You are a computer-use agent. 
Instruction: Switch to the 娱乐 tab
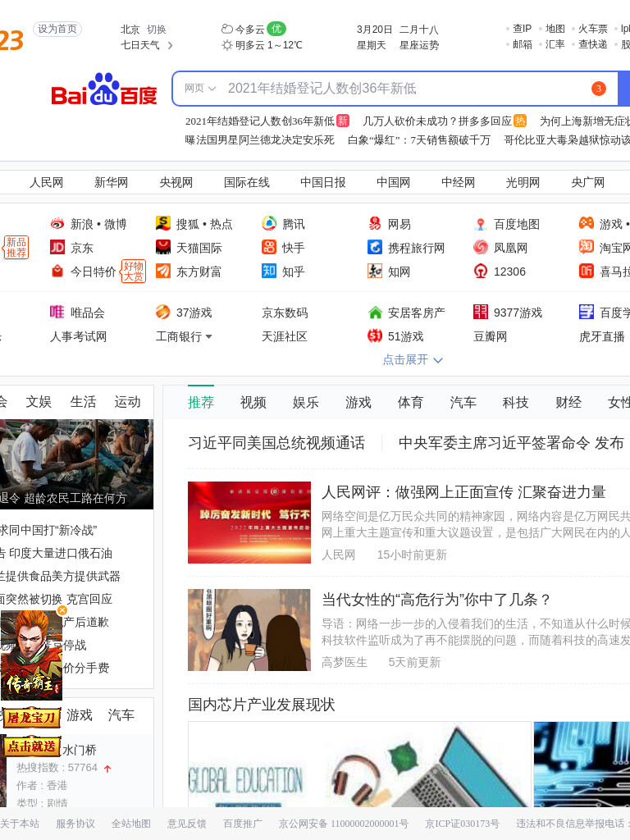coord(306,402)
